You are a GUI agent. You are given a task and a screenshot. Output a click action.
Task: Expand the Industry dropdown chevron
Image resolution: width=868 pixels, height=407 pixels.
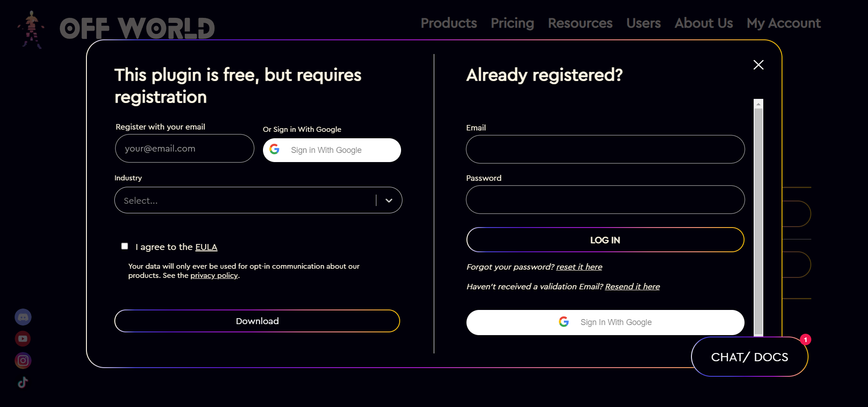pos(389,201)
